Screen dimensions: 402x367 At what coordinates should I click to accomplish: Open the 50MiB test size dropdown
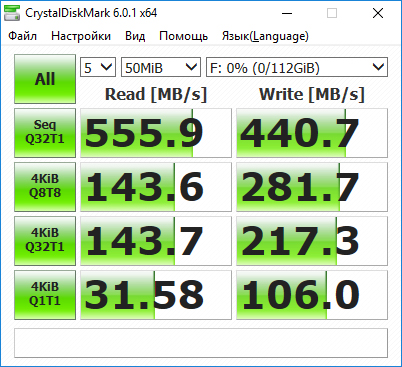pyautogui.click(x=161, y=67)
